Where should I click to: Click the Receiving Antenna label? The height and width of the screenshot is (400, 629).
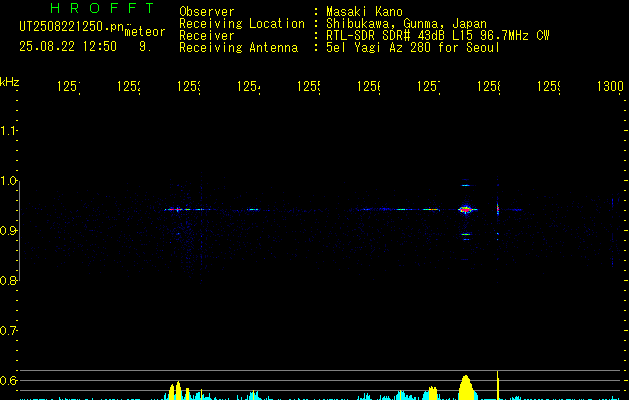click(238, 48)
